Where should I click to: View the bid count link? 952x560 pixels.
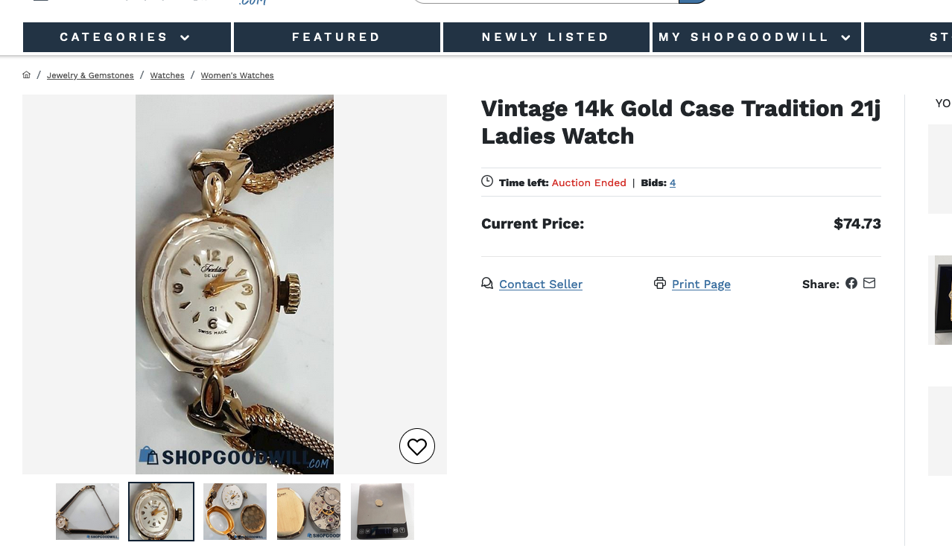(x=673, y=183)
